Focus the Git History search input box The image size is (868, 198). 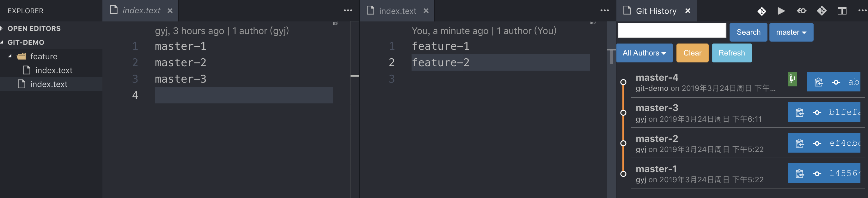672,31
